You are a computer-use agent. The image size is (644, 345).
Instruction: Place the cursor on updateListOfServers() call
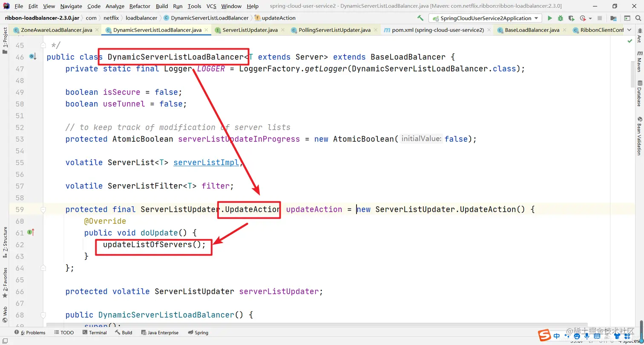click(x=154, y=245)
